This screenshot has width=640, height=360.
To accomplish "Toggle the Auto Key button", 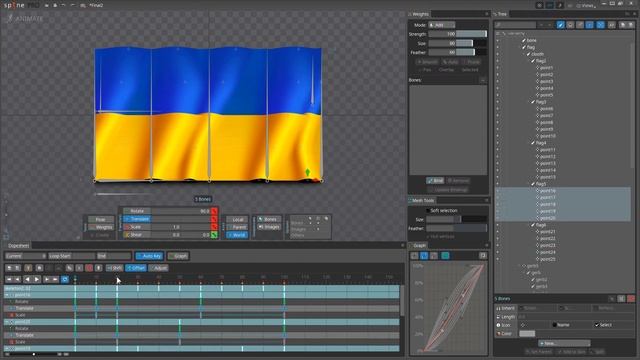I will pos(149,256).
